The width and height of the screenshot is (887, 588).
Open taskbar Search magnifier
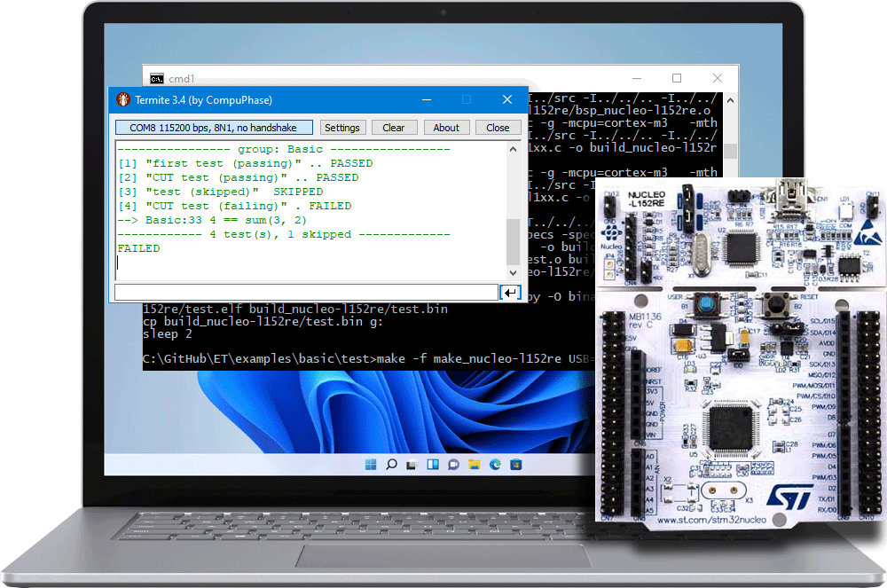[x=390, y=464]
